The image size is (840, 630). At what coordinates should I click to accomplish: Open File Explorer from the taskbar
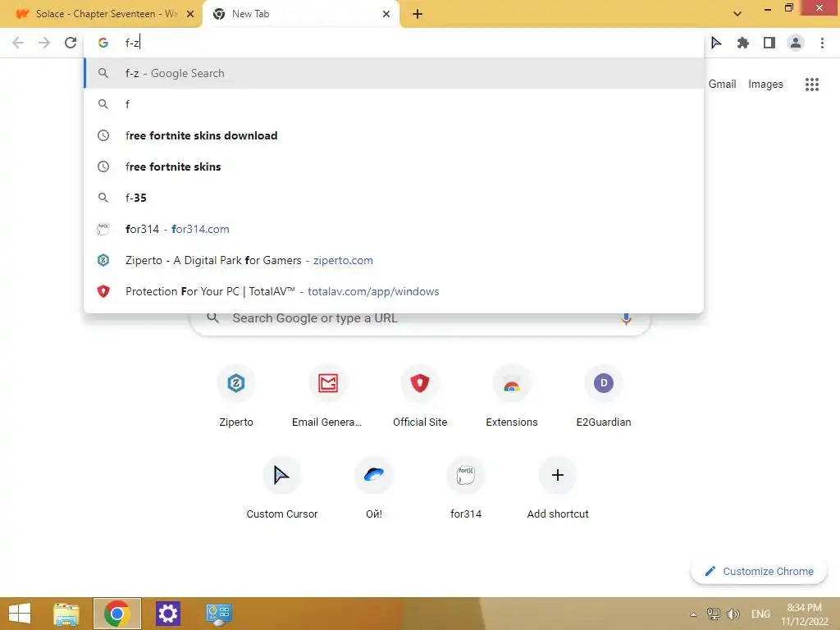tap(66, 614)
